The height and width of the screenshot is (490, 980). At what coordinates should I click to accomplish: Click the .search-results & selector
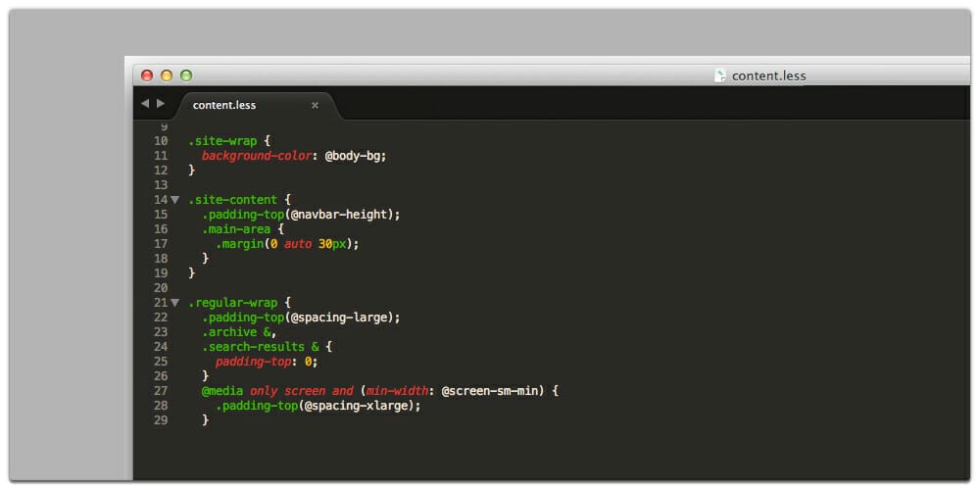pos(260,347)
